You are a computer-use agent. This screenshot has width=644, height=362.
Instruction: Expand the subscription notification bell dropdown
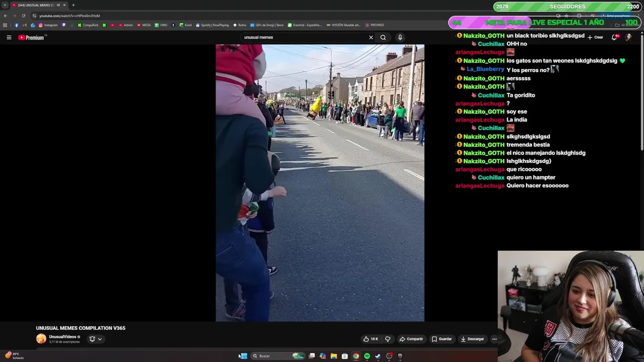tap(96, 339)
